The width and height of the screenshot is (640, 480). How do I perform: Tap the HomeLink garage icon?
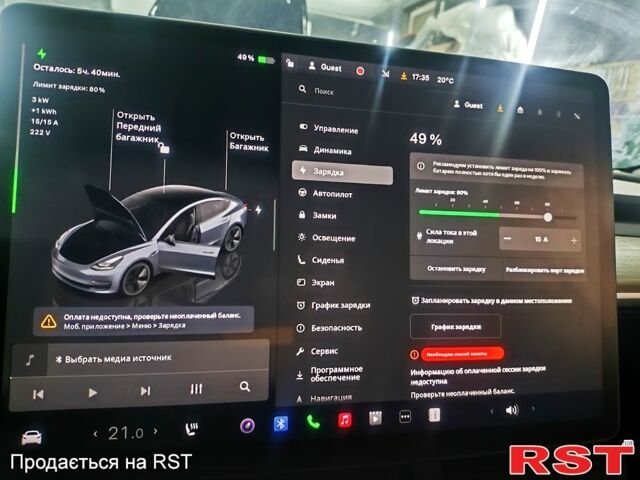[520, 110]
